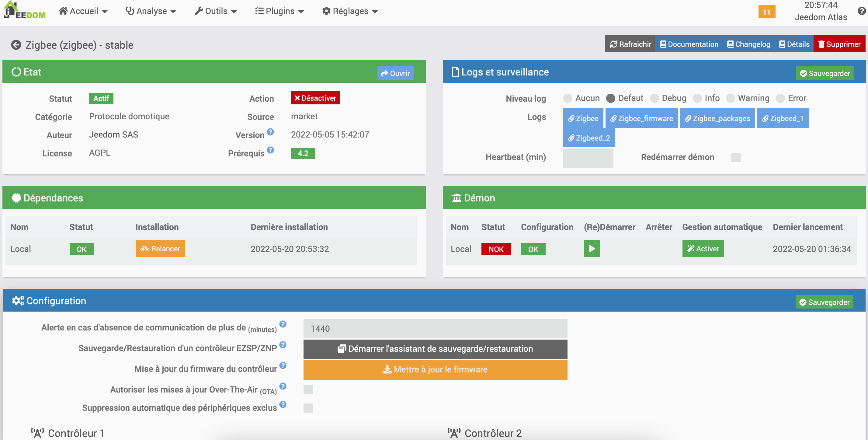Screen dimensions: 868x440
Task: Open the Plugins dropdown menu
Action: point(279,11)
